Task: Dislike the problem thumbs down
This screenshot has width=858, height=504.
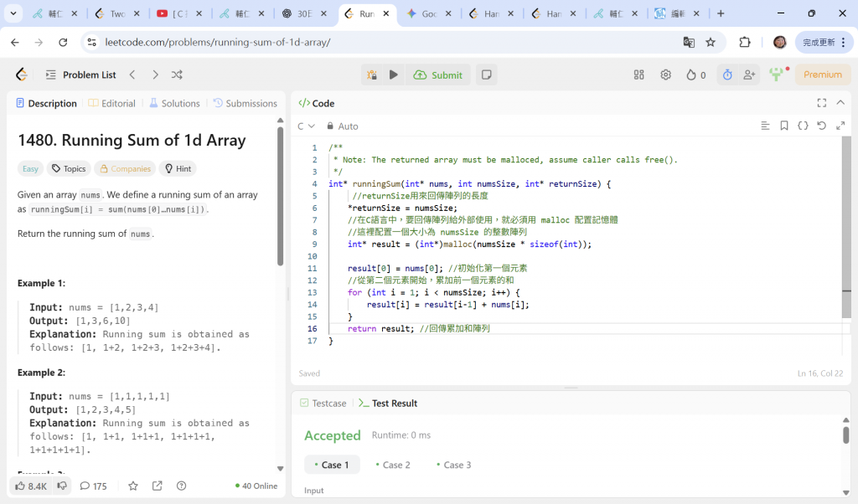Action: [x=62, y=486]
